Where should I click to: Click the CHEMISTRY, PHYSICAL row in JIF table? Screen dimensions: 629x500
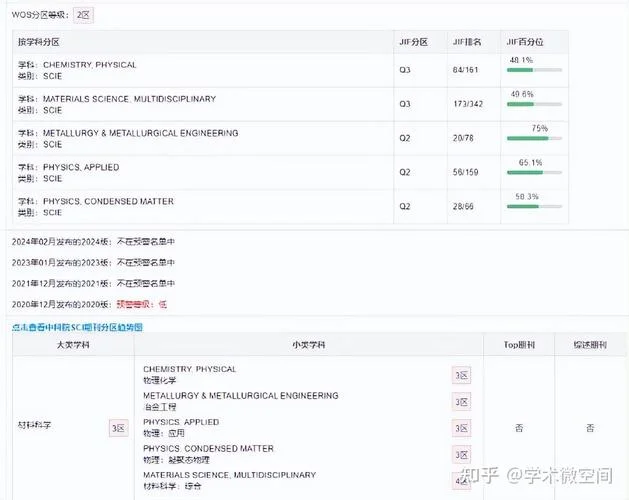pyautogui.click(x=290, y=70)
